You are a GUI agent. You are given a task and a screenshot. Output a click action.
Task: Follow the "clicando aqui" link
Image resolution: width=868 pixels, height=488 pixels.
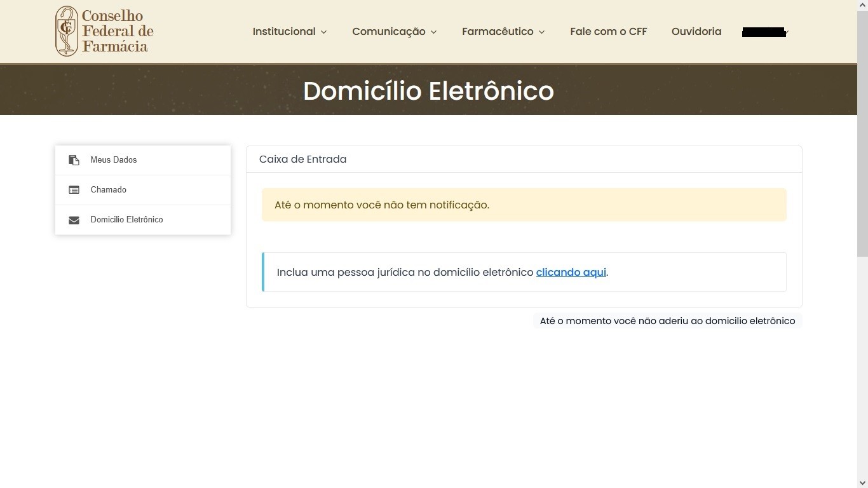pyautogui.click(x=571, y=272)
